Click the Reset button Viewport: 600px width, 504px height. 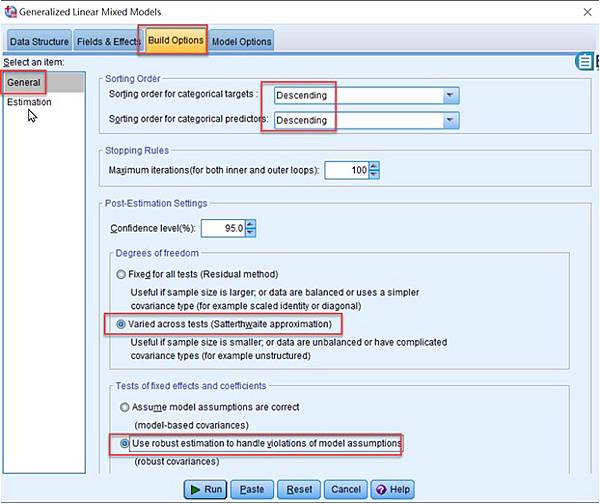(x=299, y=489)
